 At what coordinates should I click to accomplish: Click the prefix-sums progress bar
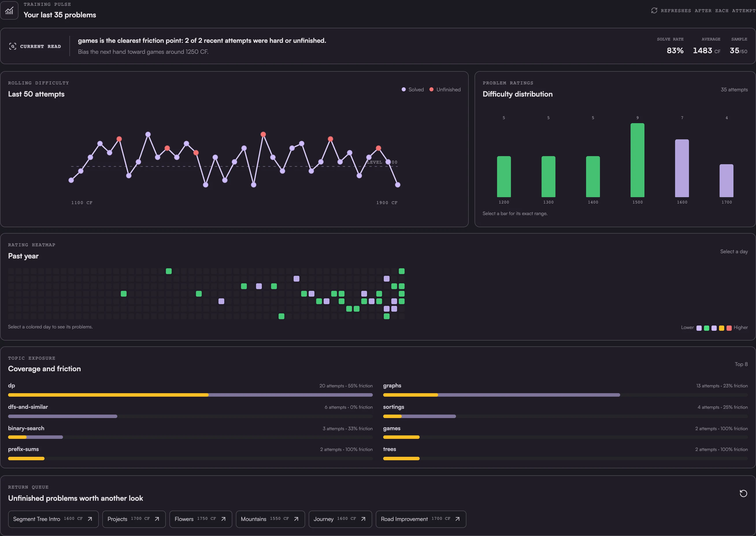tap(190, 459)
